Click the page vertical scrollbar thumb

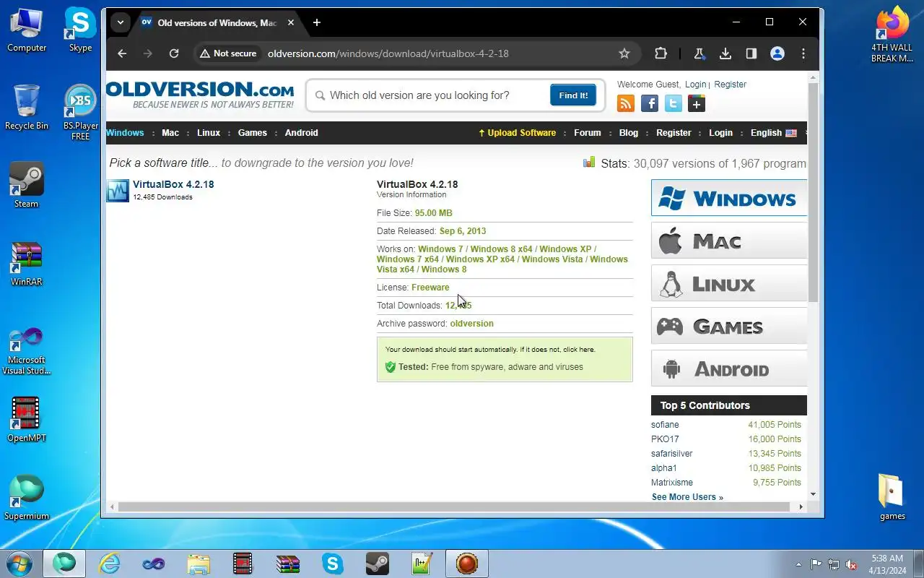coord(813,191)
